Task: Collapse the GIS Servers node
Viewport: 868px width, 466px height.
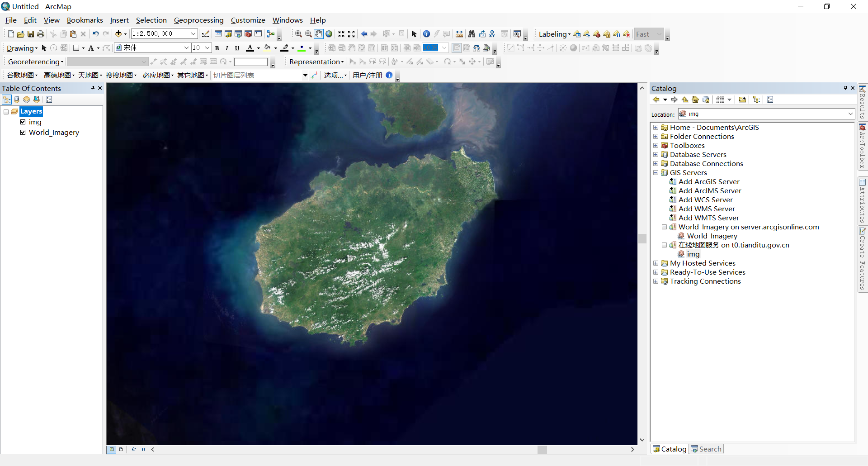Action: click(x=656, y=172)
